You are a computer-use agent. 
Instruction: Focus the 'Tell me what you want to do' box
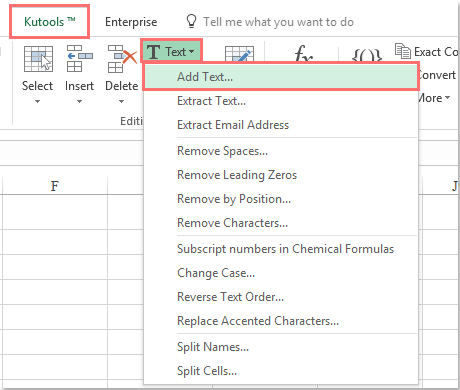point(278,22)
